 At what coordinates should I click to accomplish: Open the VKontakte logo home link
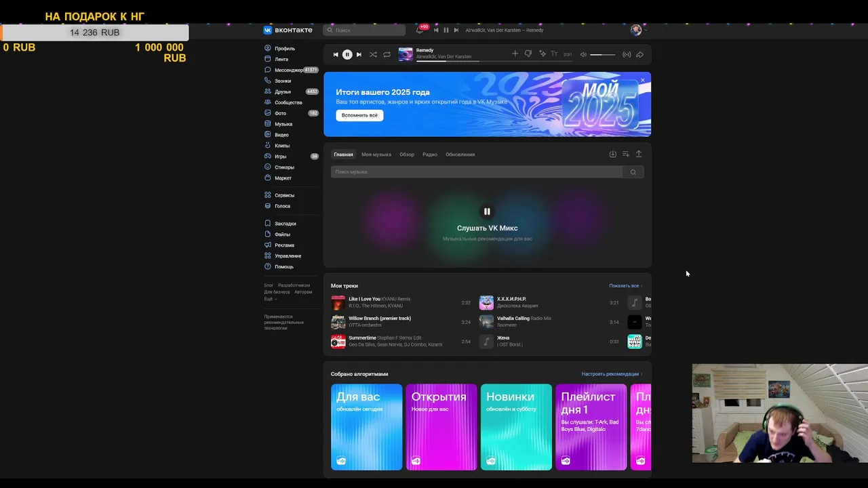point(288,30)
